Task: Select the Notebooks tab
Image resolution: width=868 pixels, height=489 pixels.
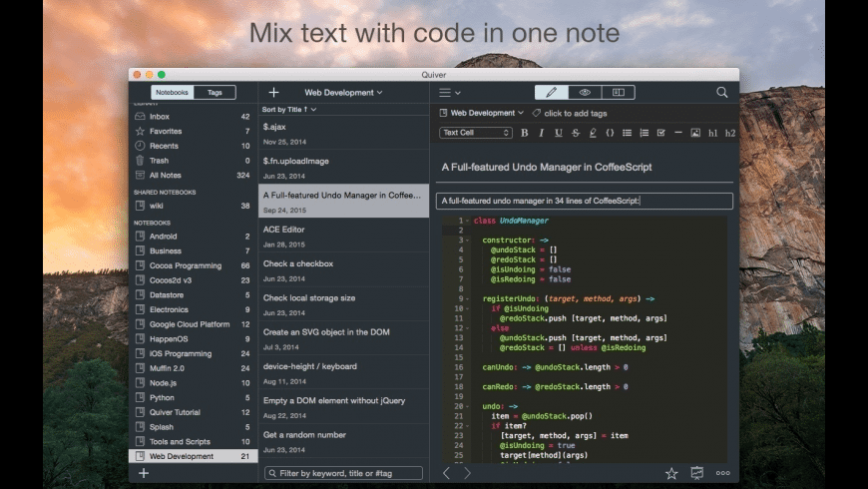Action: point(172,93)
